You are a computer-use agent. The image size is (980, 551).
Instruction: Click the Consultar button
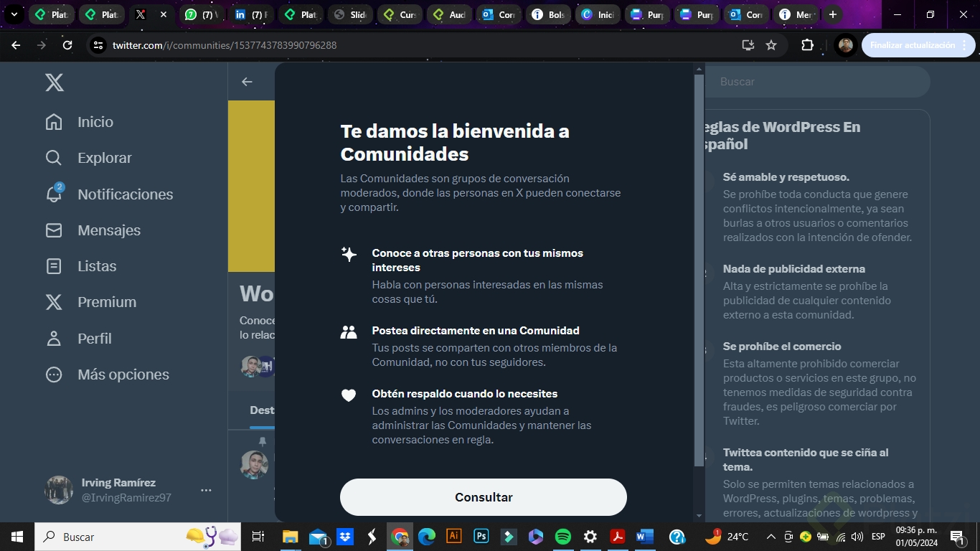click(x=484, y=497)
